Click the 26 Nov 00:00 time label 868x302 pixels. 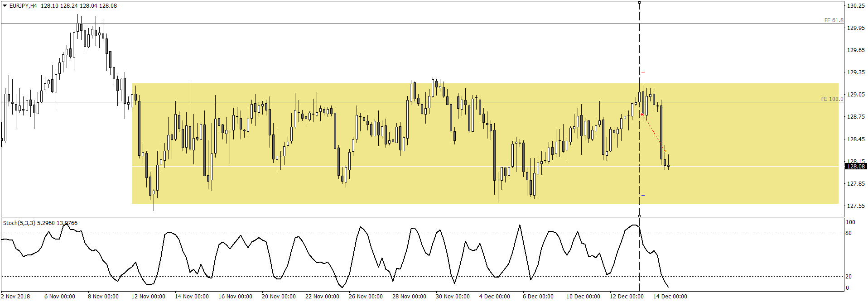366,297
